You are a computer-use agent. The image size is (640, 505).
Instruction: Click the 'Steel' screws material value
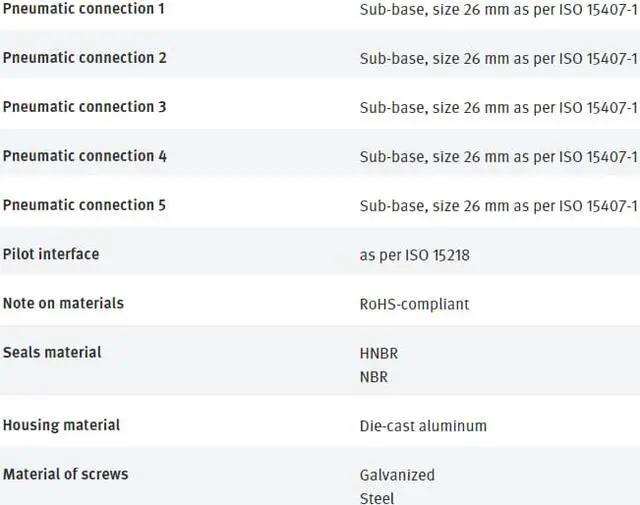click(x=377, y=497)
